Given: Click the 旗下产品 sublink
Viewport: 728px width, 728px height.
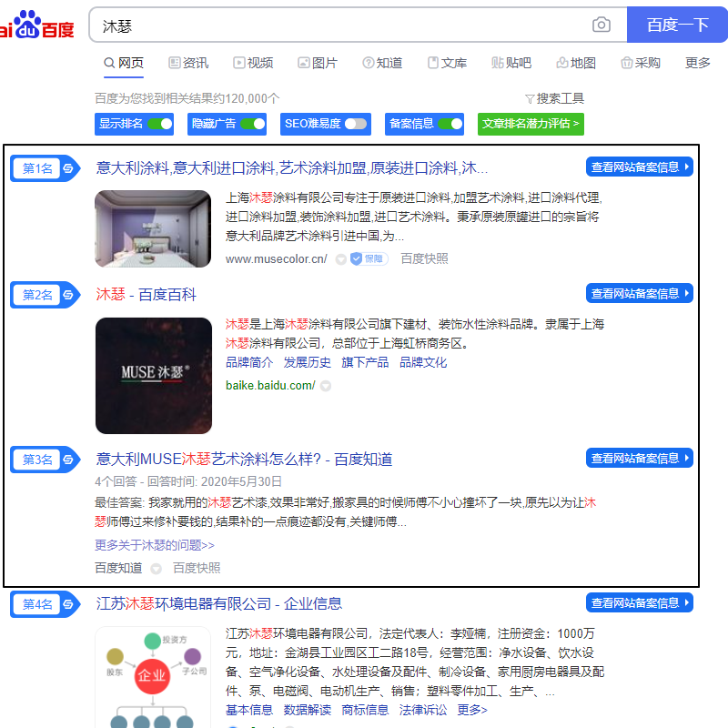Looking at the screenshot, I should [365, 362].
